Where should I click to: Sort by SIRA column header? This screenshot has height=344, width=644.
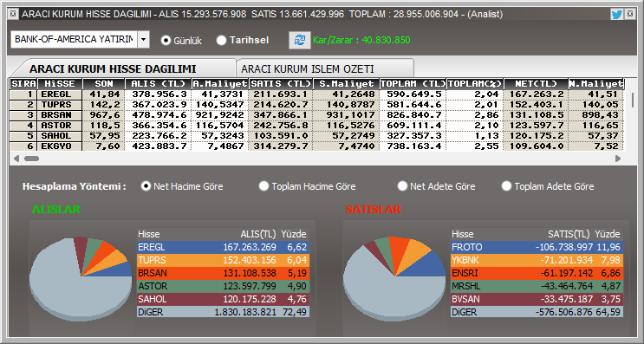point(23,84)
